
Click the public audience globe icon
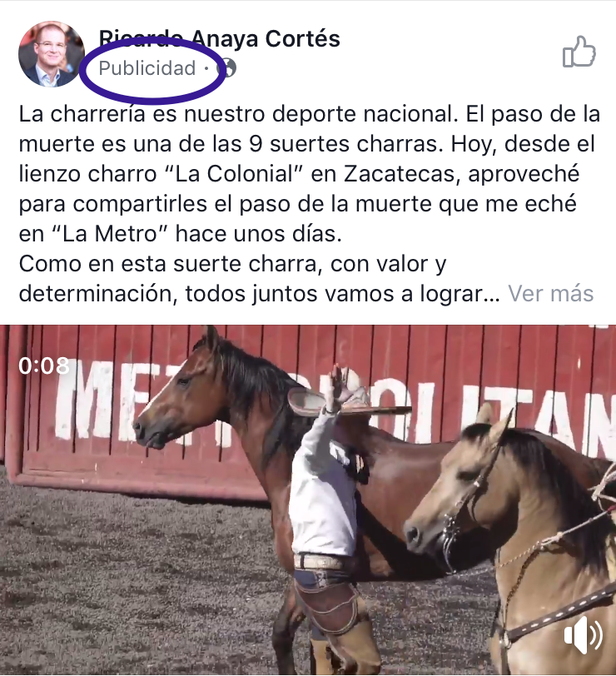[228, 68]
